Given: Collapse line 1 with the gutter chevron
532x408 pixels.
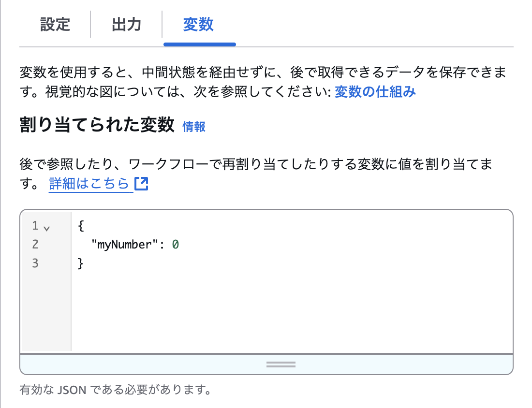Looking at the screenshot, I should pyautogui.click(x=47, y=226).
